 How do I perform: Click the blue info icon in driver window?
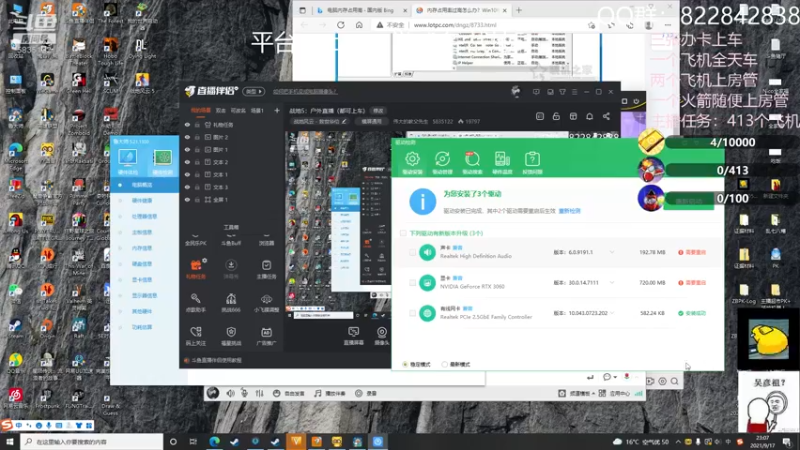(422, 202)
